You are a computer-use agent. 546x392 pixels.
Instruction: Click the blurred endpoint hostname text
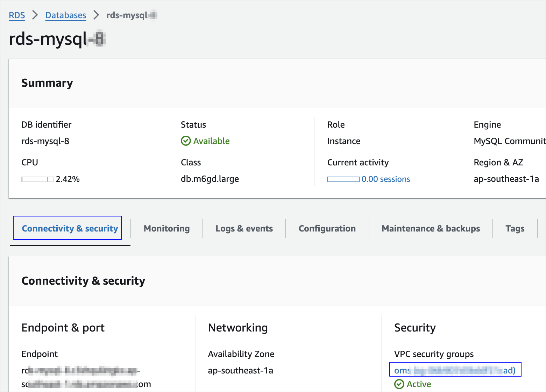[x=84, y=377]
